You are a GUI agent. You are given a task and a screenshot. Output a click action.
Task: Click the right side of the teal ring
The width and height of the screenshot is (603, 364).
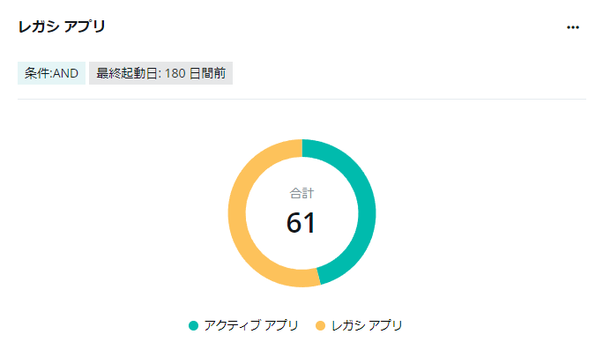(x=367, y=213)
